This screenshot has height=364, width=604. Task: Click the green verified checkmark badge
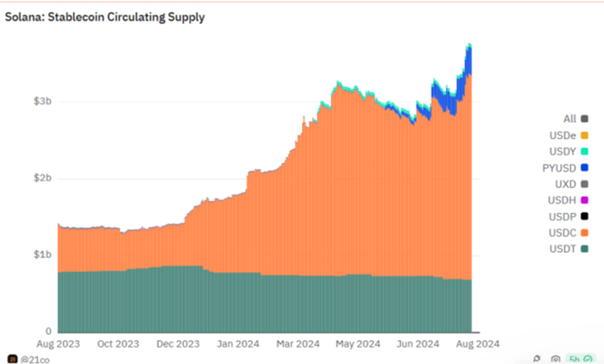point(588,360)
